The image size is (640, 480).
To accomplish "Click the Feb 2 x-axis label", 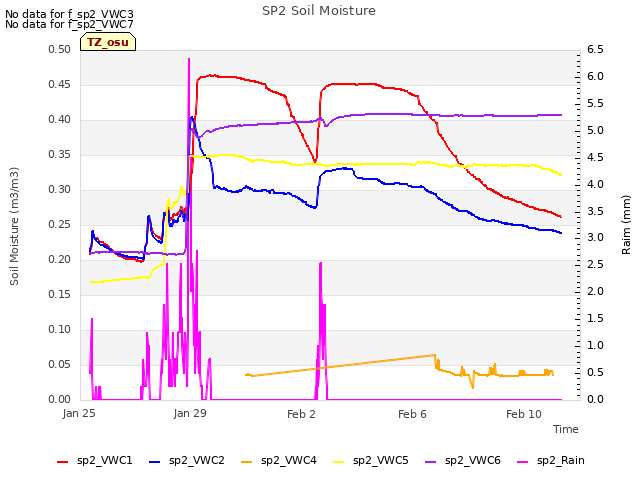I will (301, 414).
